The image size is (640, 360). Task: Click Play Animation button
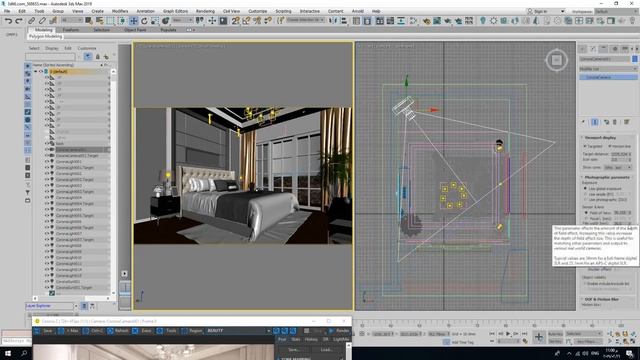coord(508,333)
